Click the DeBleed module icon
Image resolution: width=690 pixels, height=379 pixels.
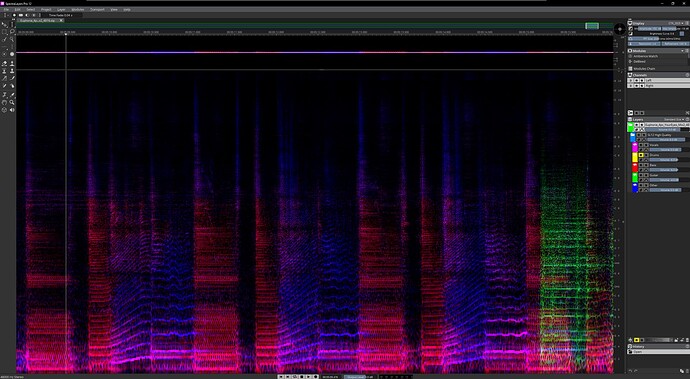630,62
